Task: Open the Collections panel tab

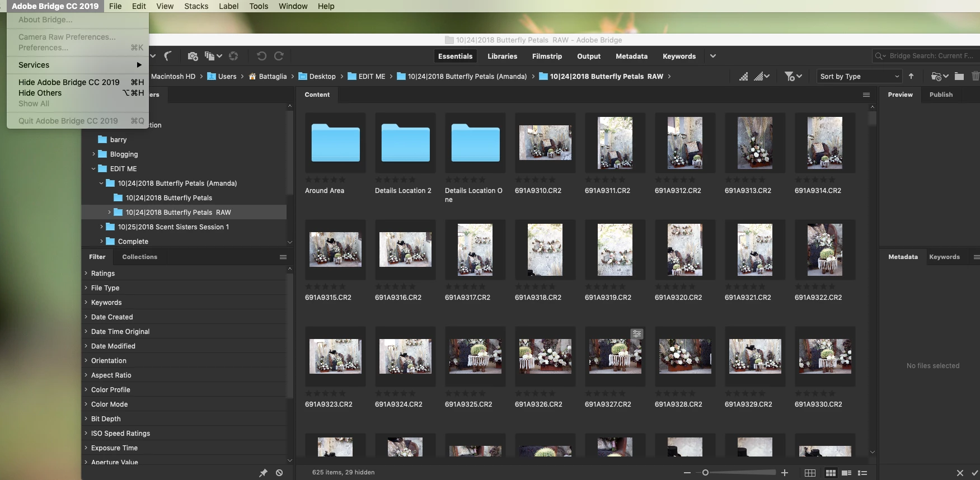Action: [139, 257]
